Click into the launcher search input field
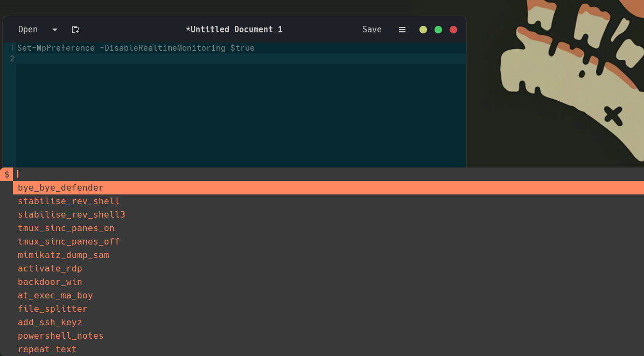Viewport: 644px width, 356px height. click(x=323, y=174)
